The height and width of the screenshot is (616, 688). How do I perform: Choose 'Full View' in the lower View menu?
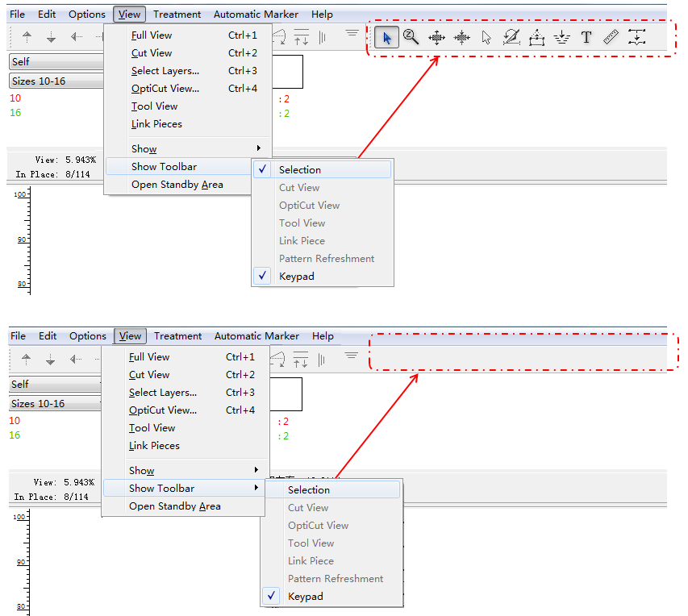(149, 357)
